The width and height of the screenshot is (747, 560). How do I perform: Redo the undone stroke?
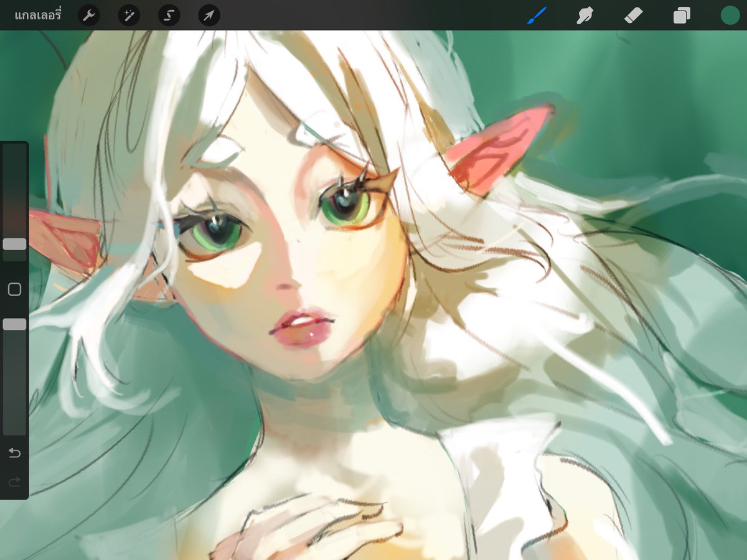(14, 481)
